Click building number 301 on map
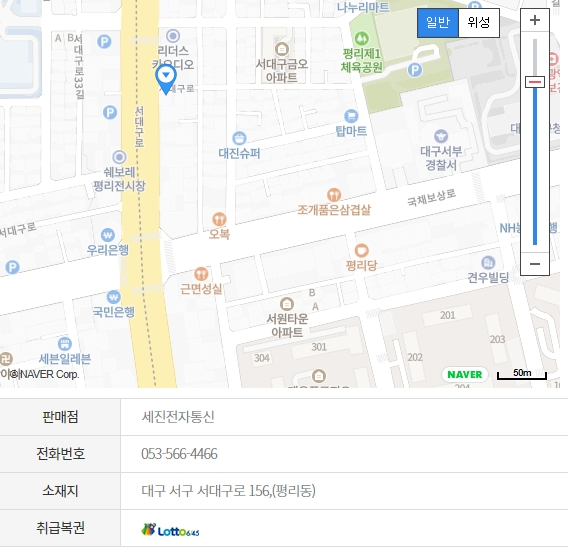 click(x=319, y=347)
